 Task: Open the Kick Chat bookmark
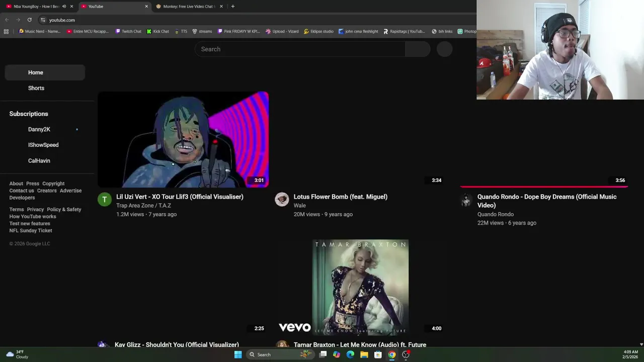[158, 31]
